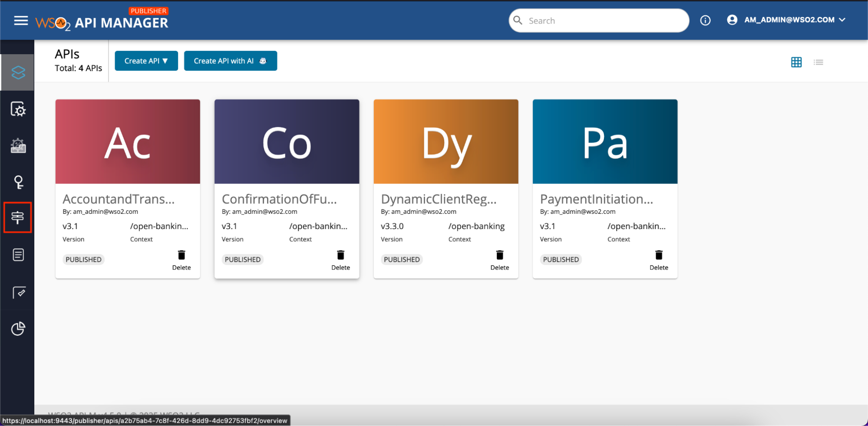Click v3.1 version on PaymentInitiation card
868x426 pixels.
tap(548, 226)
